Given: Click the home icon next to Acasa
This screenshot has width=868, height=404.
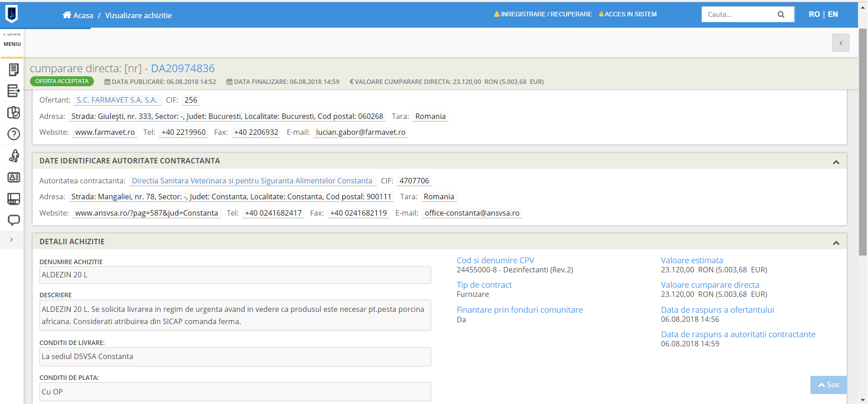Looking at the screenshot, I should pyautogui.click(x=67, y=15).
